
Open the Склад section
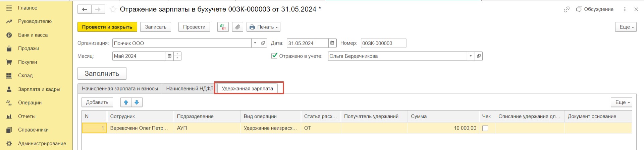[25, 76]
